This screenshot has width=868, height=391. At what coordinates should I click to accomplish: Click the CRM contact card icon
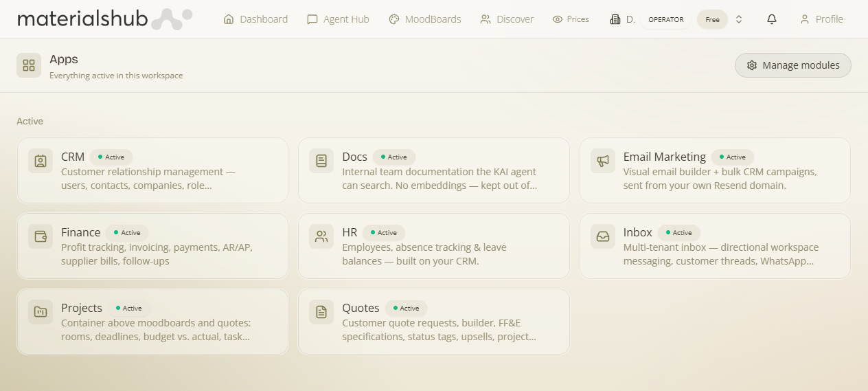tap(41, 161)
